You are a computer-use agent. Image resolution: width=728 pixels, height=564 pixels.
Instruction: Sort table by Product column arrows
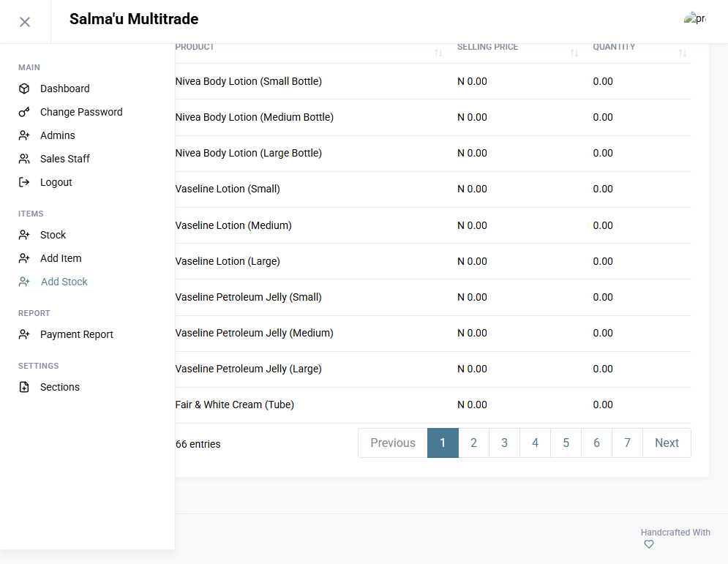[438, 53]
